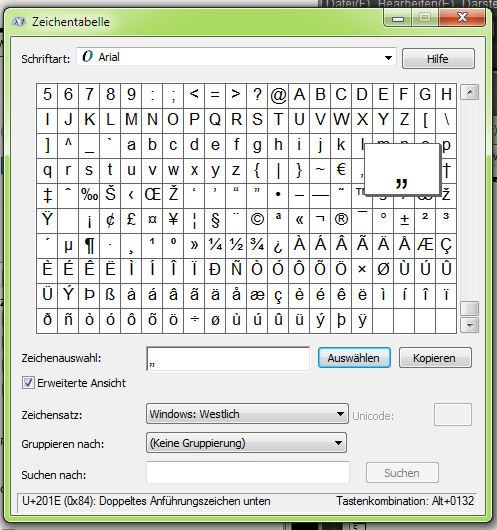Screen dimensions: 497x530
Task: Click the character grid scrollbar up arrow
Action: [x=470, y=92]
